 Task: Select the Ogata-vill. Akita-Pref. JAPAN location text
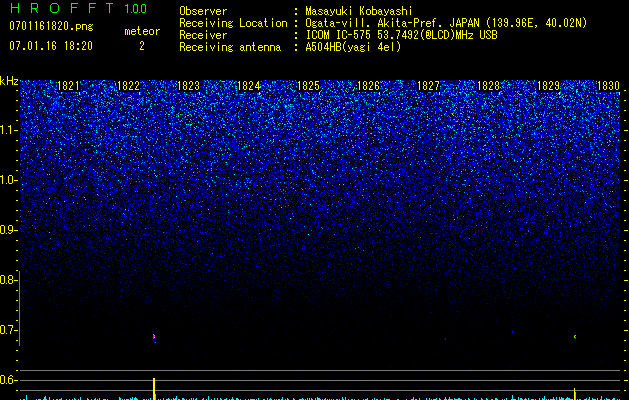pos(446,23)
